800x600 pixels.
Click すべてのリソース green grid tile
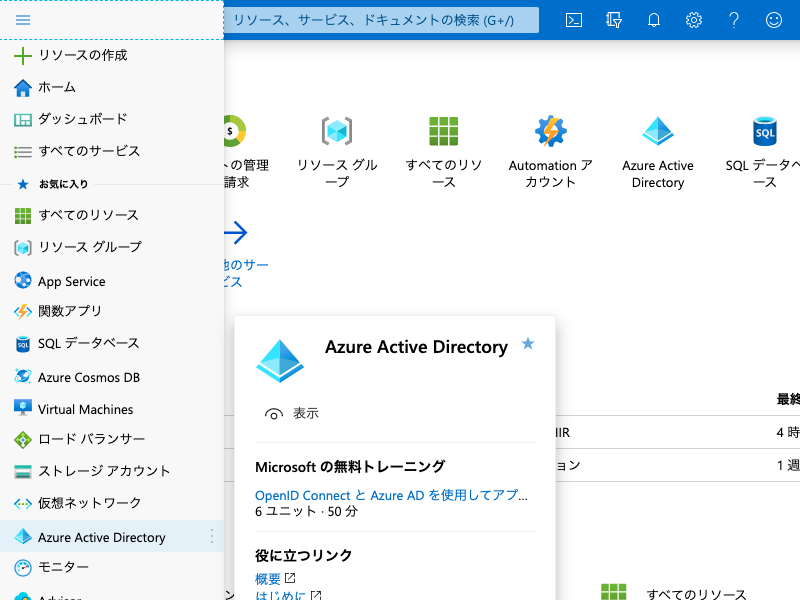(443, 131)
